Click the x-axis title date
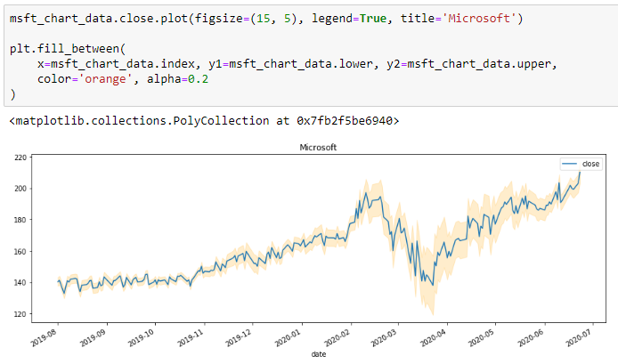Image resolution: width=618 pixels, height=364 pixels. 319,354
